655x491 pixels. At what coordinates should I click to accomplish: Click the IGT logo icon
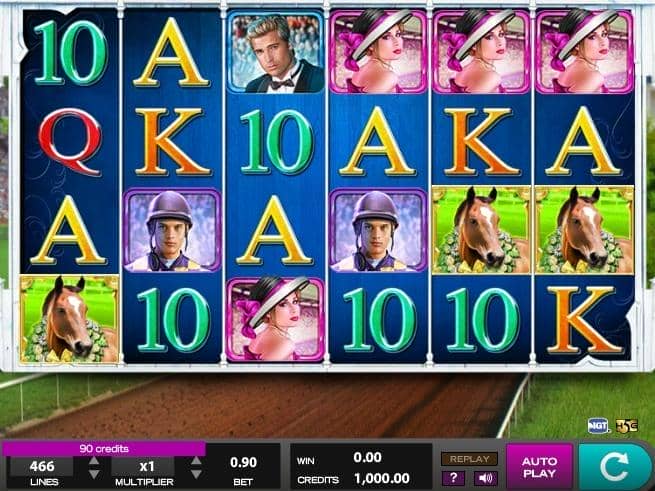point(598,426)
